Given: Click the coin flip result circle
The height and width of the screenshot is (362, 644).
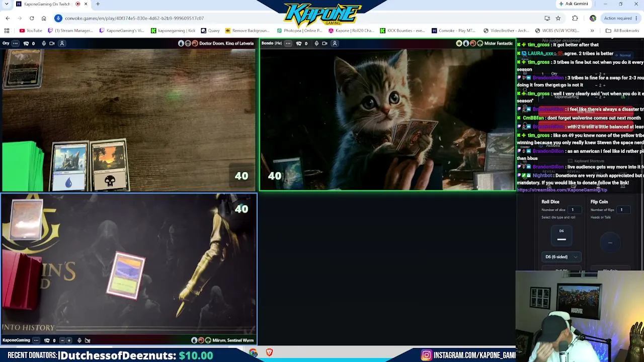Looking at the screenshot, I should click(610, 243).
